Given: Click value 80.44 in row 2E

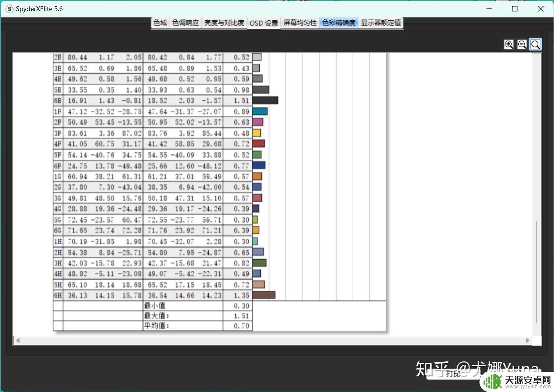Looking at the screenshot, I should (x=77, y=57).
